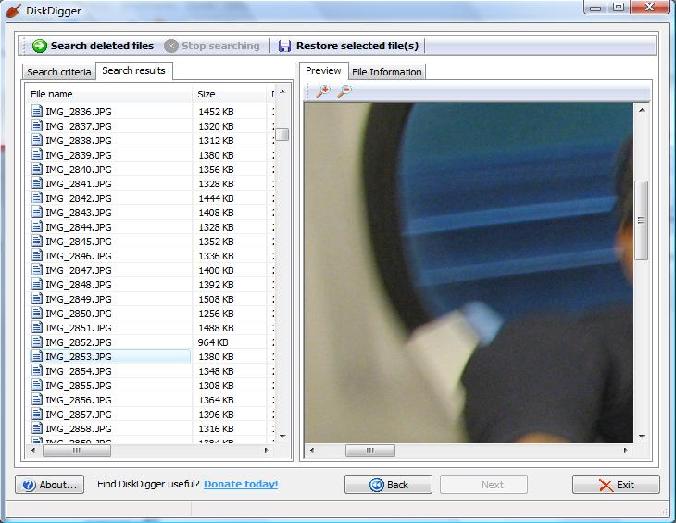Click the file icon of IMG_2856.JPG
This screenshot has height=523, width=676.
coord(37,399)
